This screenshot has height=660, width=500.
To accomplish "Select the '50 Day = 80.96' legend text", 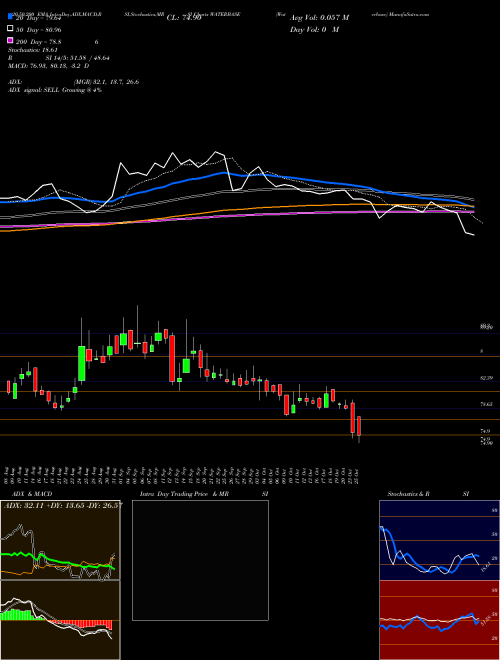I will 38,29.
